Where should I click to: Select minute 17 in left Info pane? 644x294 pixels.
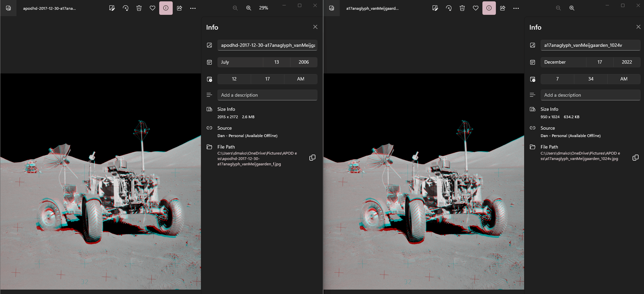(268, 79)
